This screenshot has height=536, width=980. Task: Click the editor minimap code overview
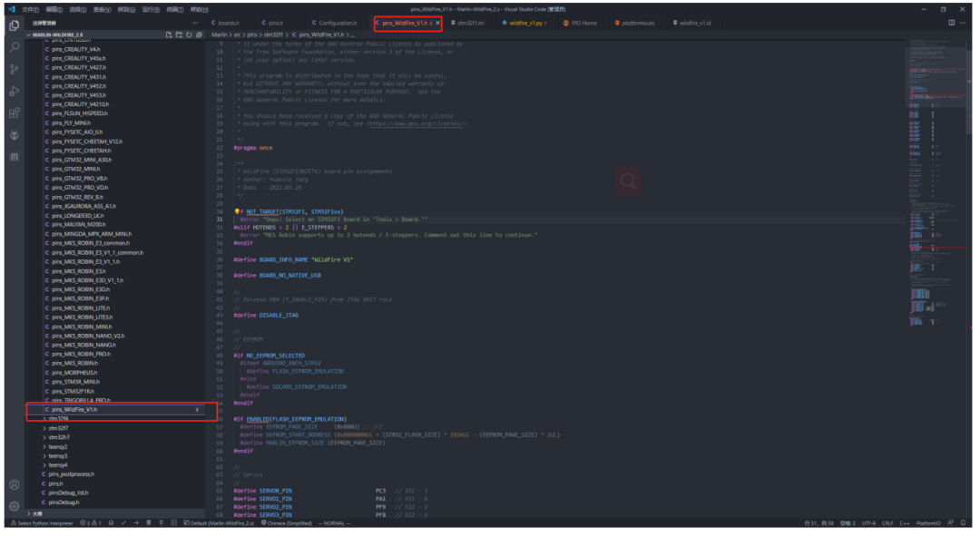coord(935,181)
